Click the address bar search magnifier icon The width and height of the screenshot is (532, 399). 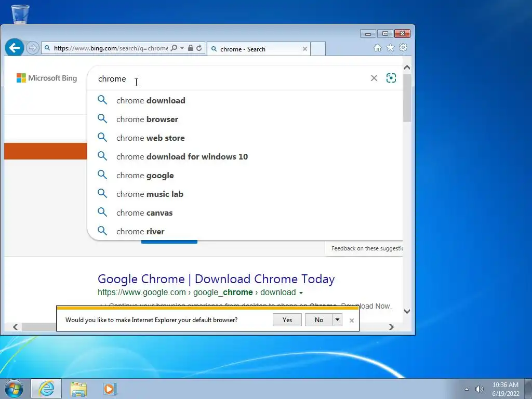pos(174,48)
